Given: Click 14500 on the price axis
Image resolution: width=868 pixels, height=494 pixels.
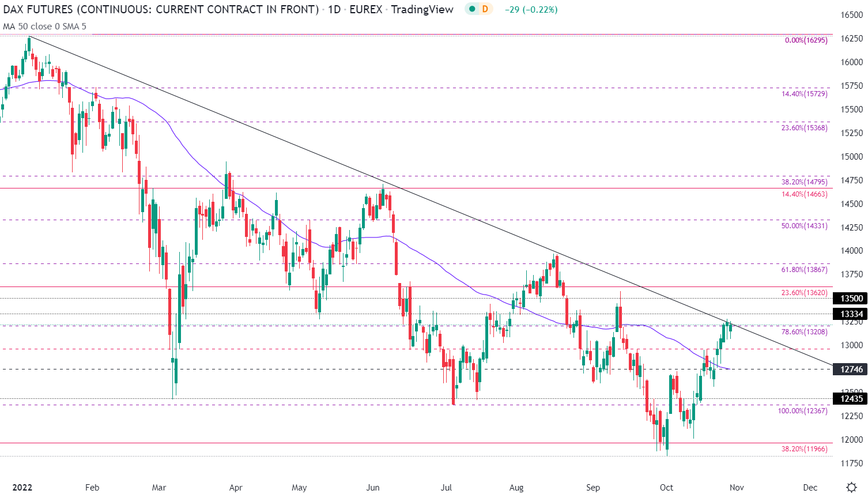Looking at the screenshot, I should pyautogui.click(x=851, y=204).
